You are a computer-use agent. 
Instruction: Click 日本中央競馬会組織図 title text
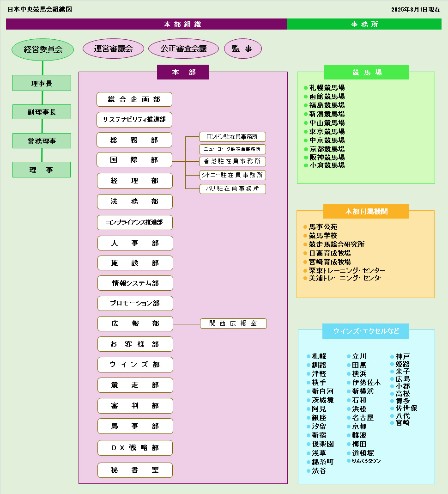(x=40, y=9)
